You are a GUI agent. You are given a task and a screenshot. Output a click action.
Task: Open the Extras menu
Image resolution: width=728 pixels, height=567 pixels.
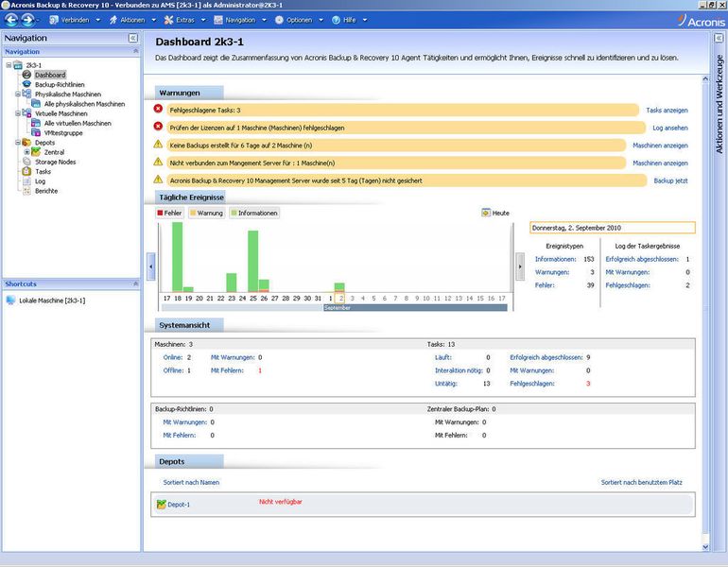pyautogui.click(x=180, y=20)
